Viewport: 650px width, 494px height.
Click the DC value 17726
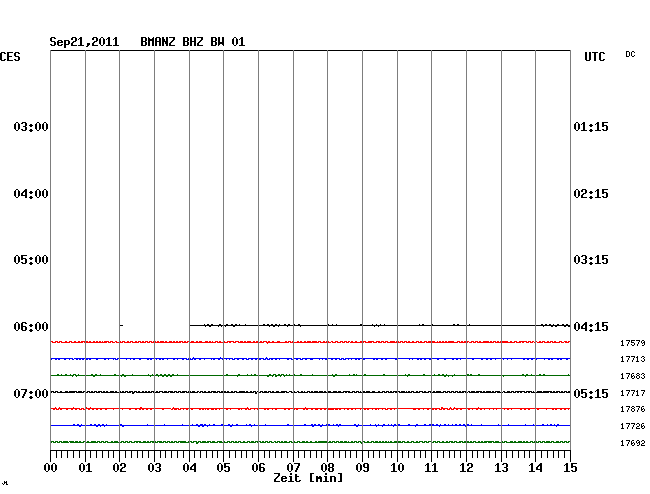click(633, 426)
